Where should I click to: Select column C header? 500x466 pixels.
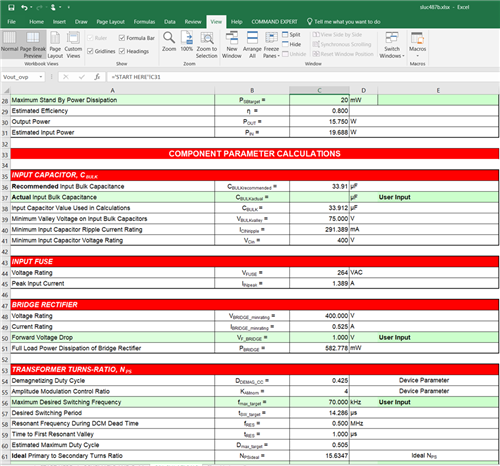[319, 90]
